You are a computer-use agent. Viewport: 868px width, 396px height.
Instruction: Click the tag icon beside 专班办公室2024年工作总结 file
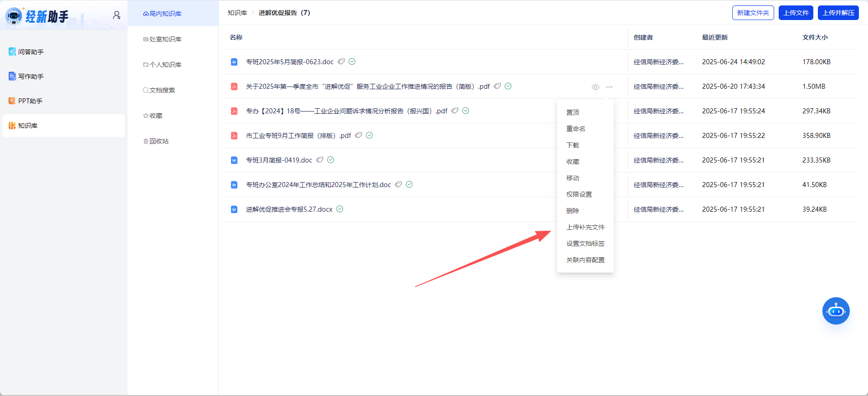pos(399,184)
